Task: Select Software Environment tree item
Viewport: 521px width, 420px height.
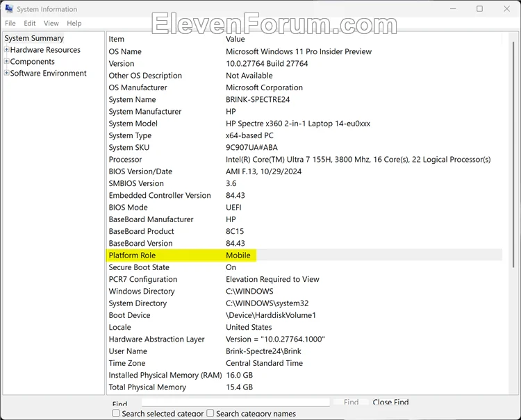Action: coord(48,73)
